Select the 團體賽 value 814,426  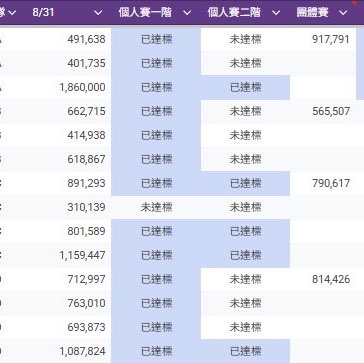(331, 279)
